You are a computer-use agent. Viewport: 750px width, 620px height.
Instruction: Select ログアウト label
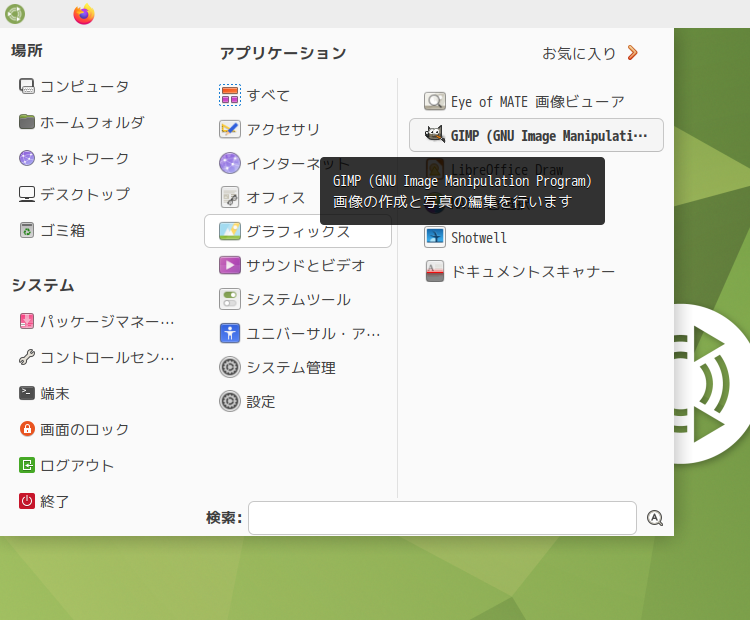pos(77,465)
